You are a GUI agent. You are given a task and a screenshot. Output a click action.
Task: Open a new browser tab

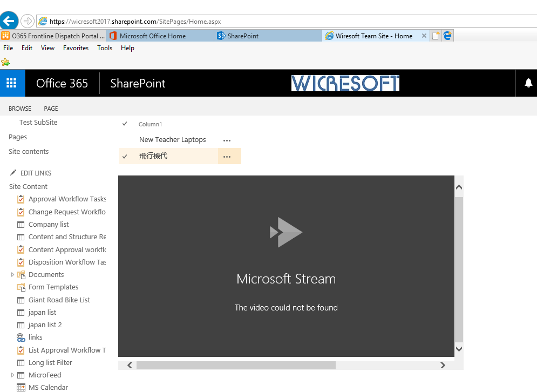pyautogui.click(x=436, y=36)
